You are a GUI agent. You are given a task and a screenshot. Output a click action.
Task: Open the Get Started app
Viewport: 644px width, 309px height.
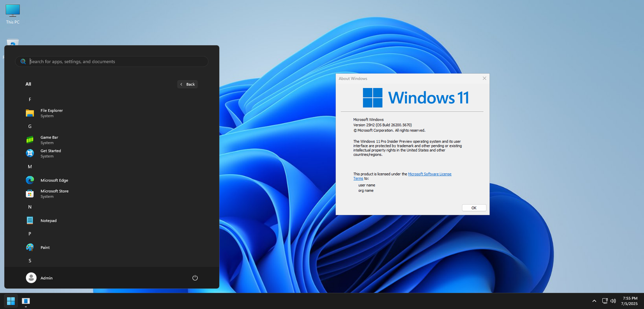[112, 153]
